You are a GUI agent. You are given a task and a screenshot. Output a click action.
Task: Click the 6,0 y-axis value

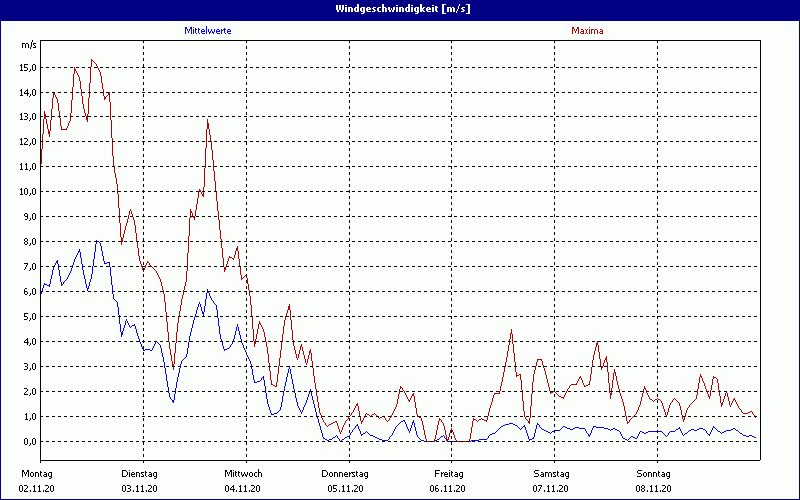[x=30, y=291]
